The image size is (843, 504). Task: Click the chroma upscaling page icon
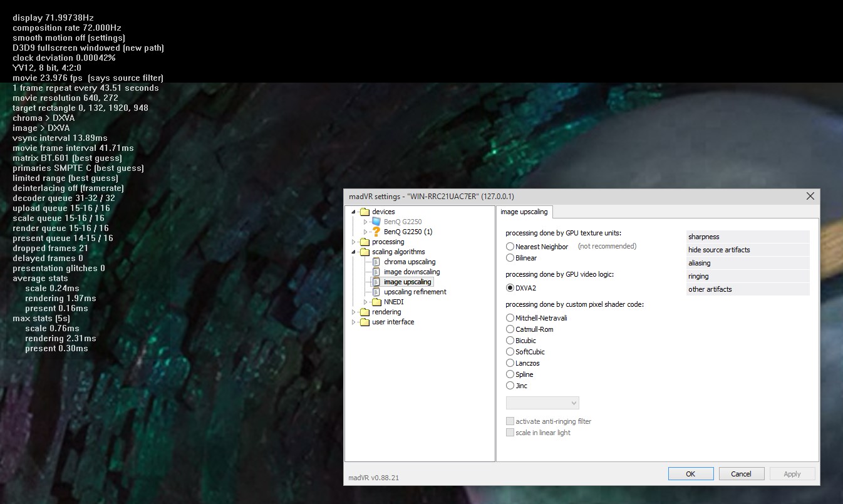click(x=376, y=262)
